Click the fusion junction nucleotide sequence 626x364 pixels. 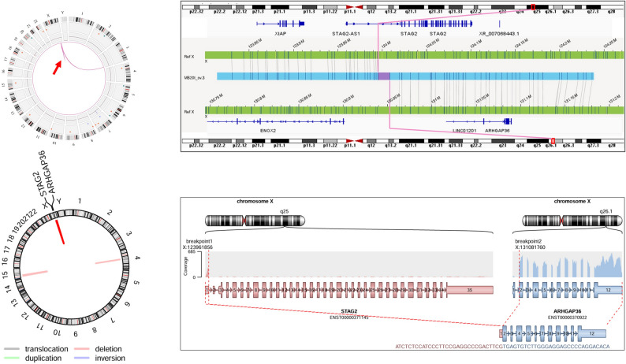pyautogui.click(x=503, y=347)
